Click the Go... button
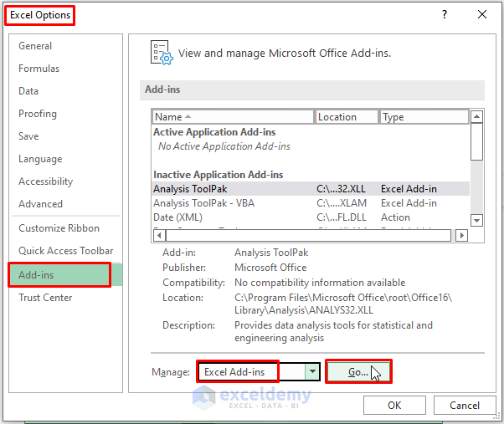Screen dimensions: 504x424 358,372
